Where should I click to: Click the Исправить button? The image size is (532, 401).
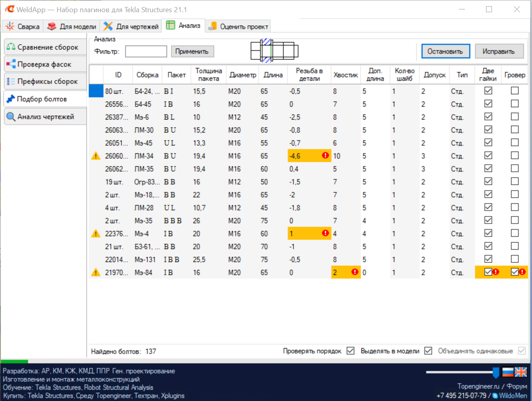(499, 51)
